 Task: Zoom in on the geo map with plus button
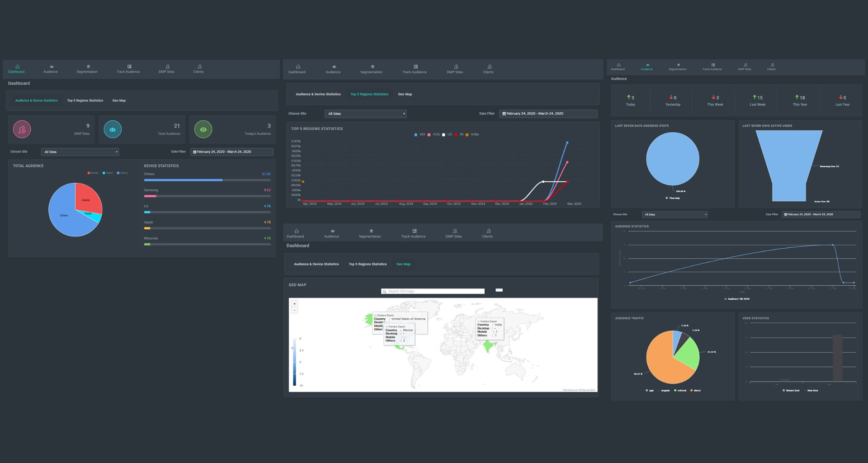pos(294,304)
